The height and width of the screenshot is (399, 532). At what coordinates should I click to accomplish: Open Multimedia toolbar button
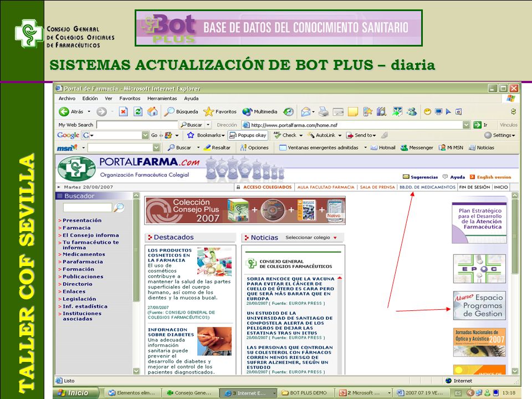click(260, 111)
